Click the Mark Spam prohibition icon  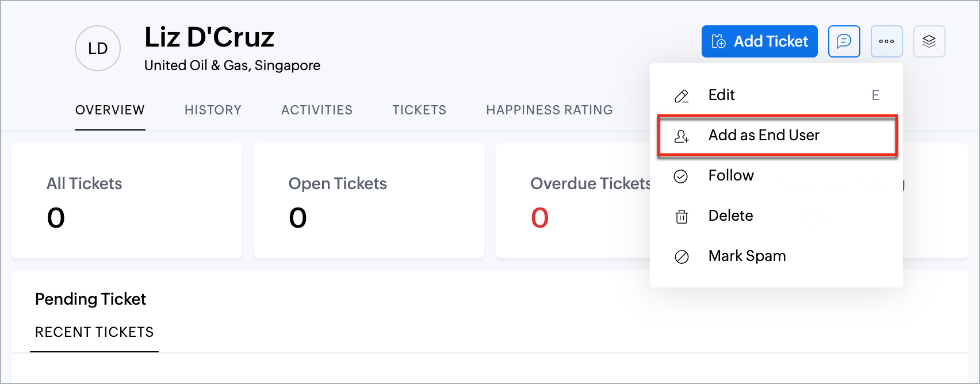tap(682, 256)
